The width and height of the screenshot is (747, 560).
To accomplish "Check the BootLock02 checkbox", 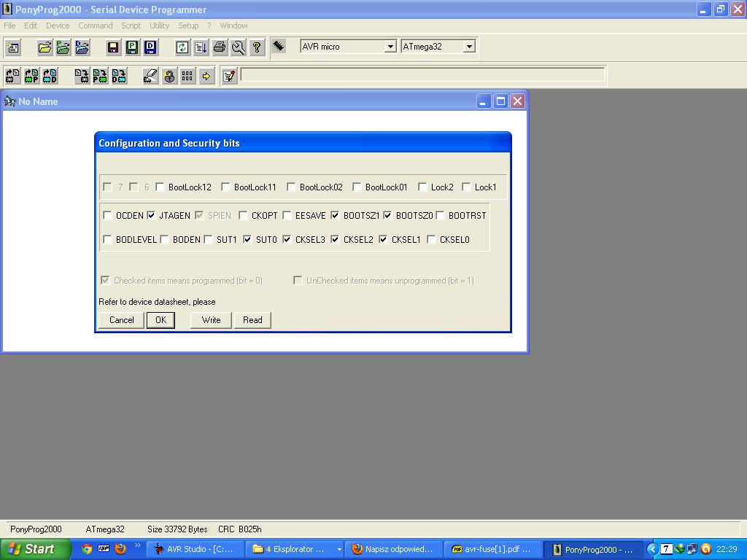I will pos(291,187).
